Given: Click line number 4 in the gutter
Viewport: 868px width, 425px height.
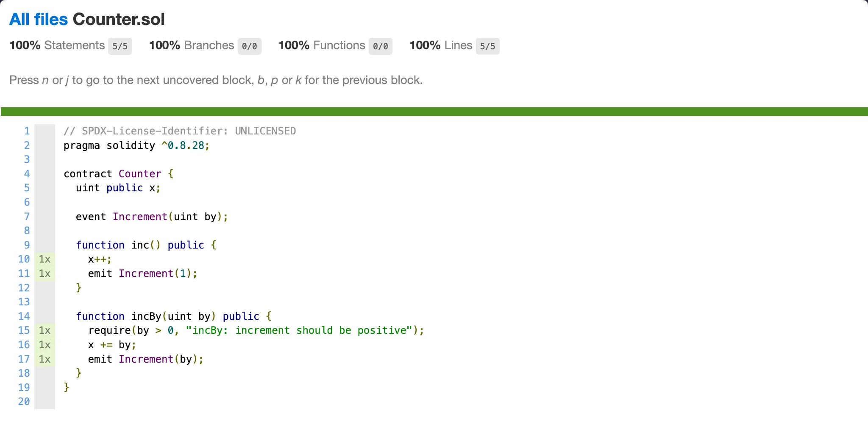Looking at the screenshot, I should click(x=27, y=174).
